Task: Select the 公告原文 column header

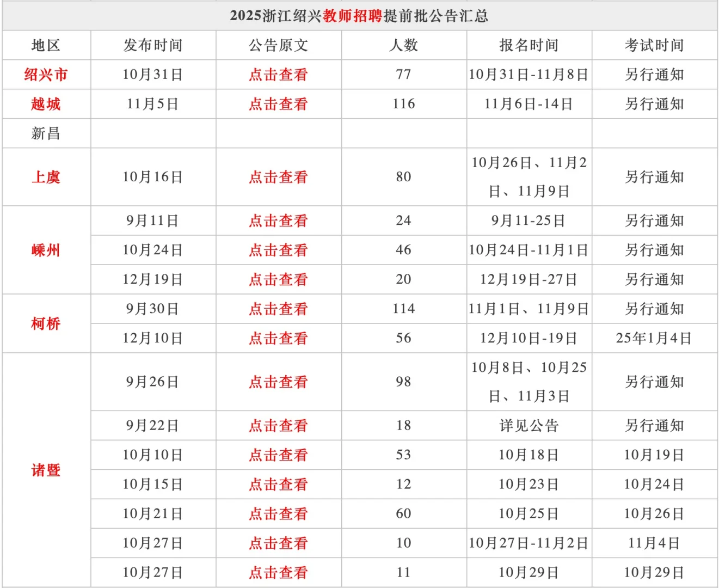Action: (x=279, y=45)
